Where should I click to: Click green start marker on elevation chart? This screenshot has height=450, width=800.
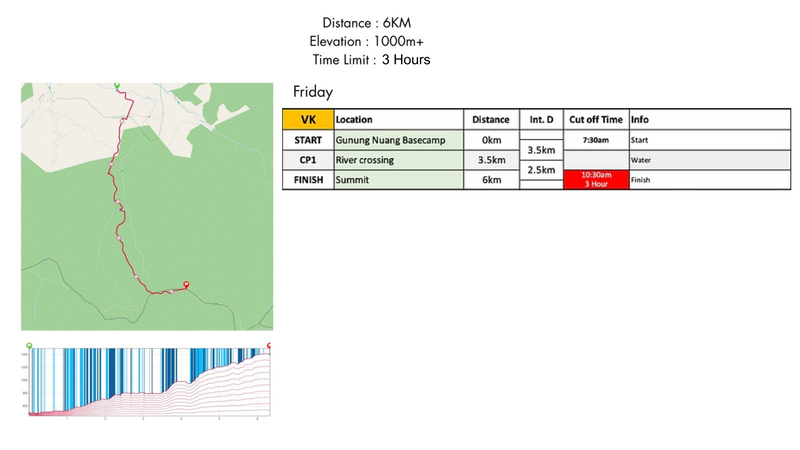click(29, 345)
